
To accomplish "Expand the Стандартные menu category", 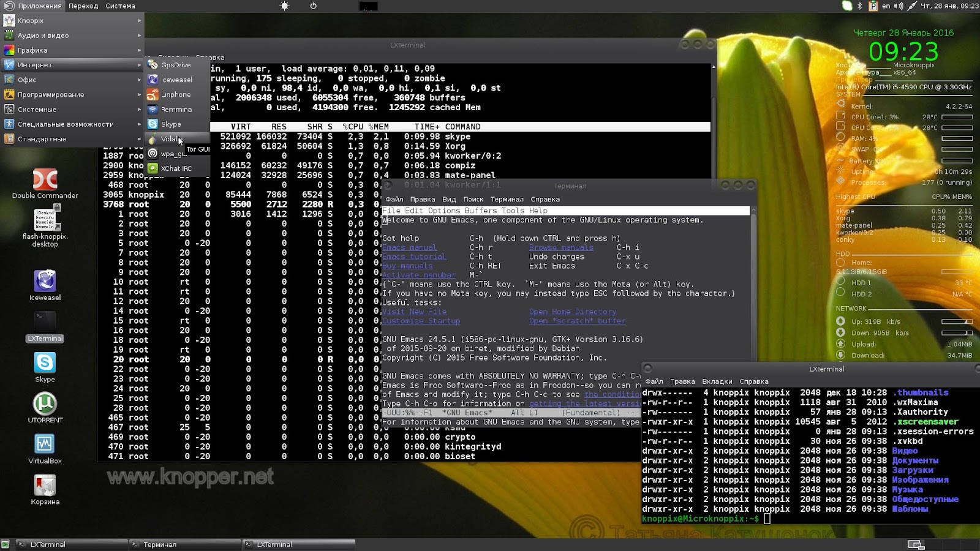I will coord(72,139).
